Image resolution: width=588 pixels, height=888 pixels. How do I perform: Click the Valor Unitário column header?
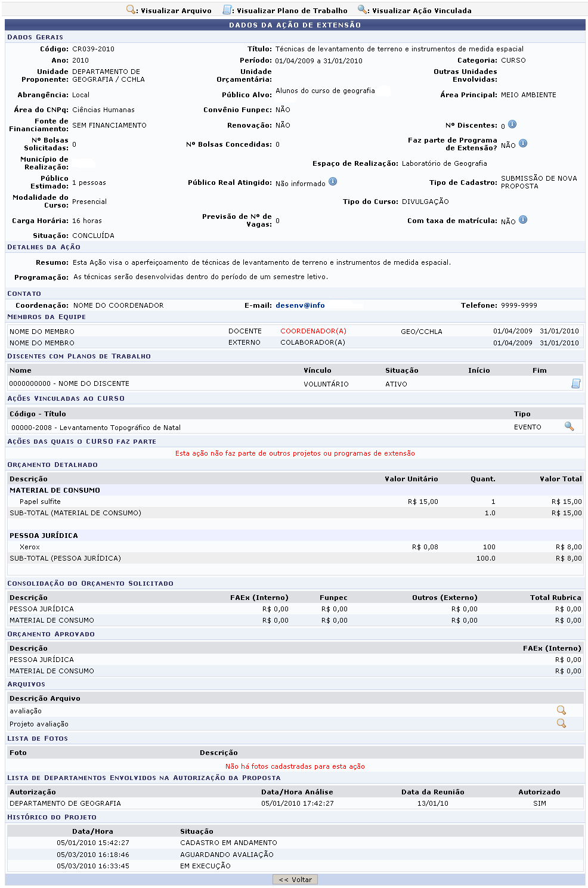(x=411, y=479)
